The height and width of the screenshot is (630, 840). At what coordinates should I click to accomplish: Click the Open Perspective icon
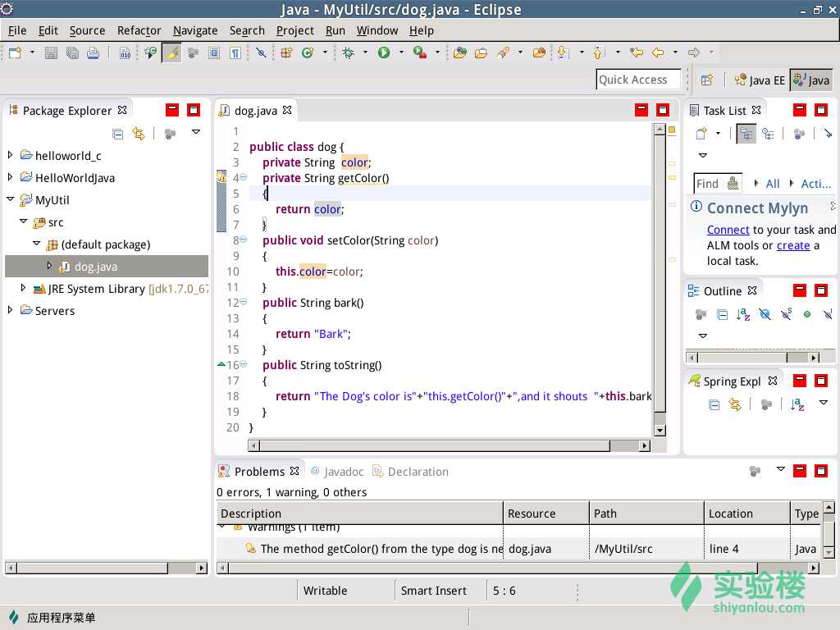706,80
